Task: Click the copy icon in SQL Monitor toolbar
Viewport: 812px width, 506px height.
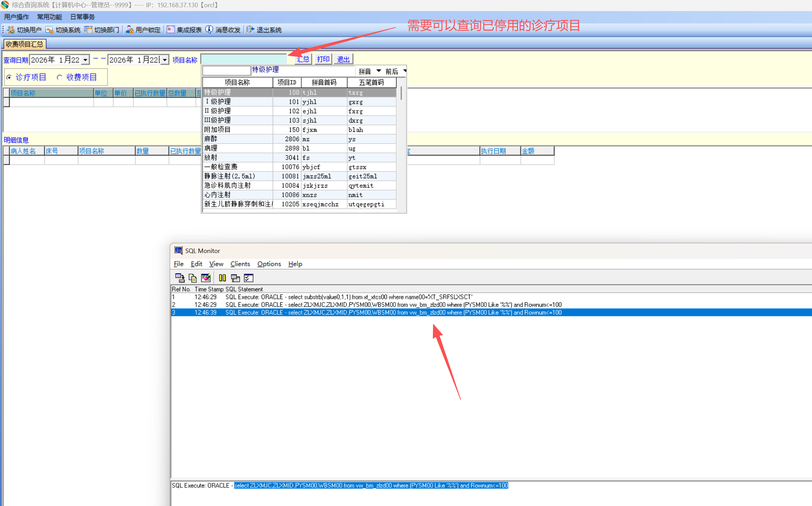Action: (193, 278)
